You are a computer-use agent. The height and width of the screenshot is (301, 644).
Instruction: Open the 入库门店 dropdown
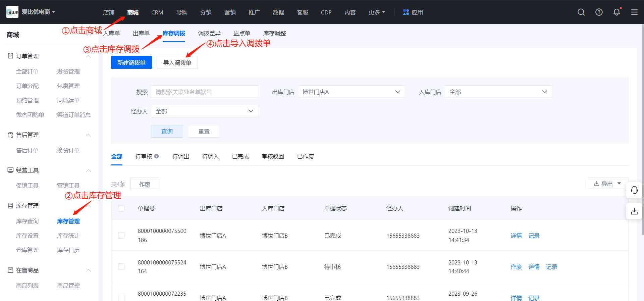498,92
